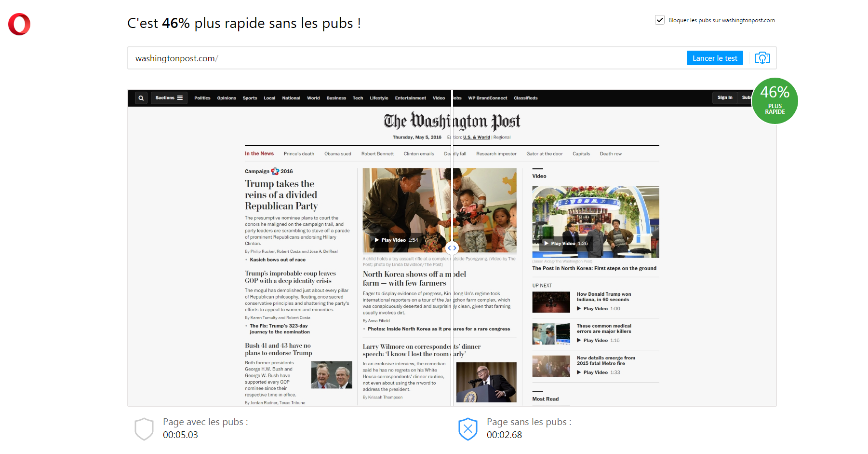
Task: Toggle the Bloquer les pubs checkbox
Action: [x=660, y=20]
